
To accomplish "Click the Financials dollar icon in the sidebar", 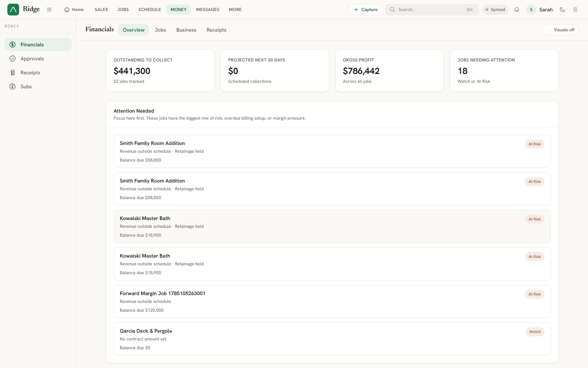I will (12, 45).
